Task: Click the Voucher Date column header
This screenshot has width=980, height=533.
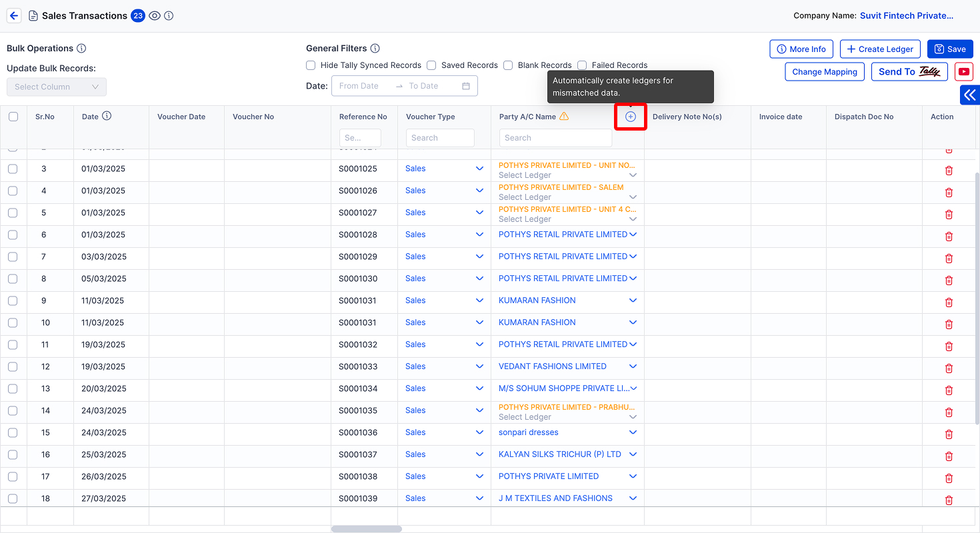Action: coord(181,117)
